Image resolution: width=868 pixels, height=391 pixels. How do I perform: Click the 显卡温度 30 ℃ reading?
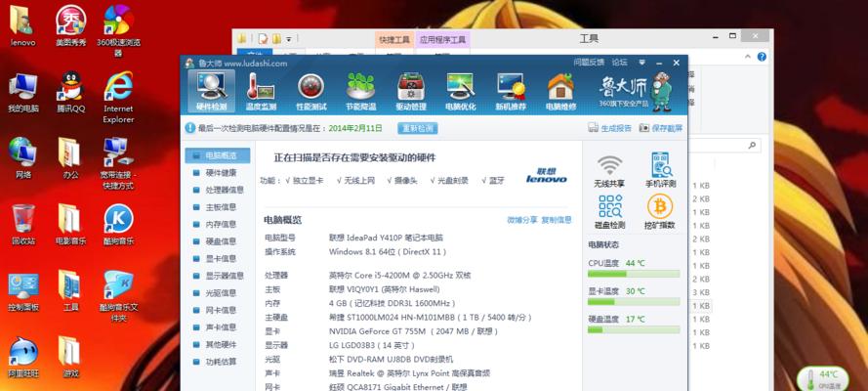[x=616, y=291]
